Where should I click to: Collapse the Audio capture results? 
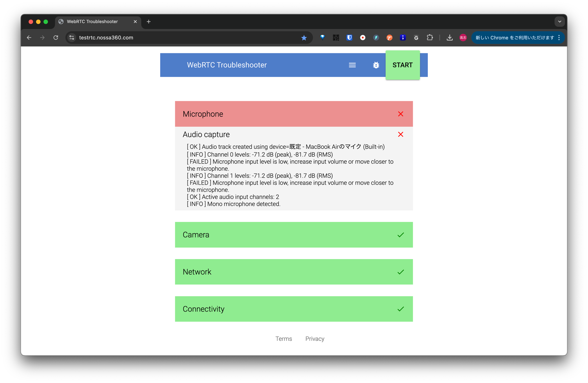coord(294,134)
